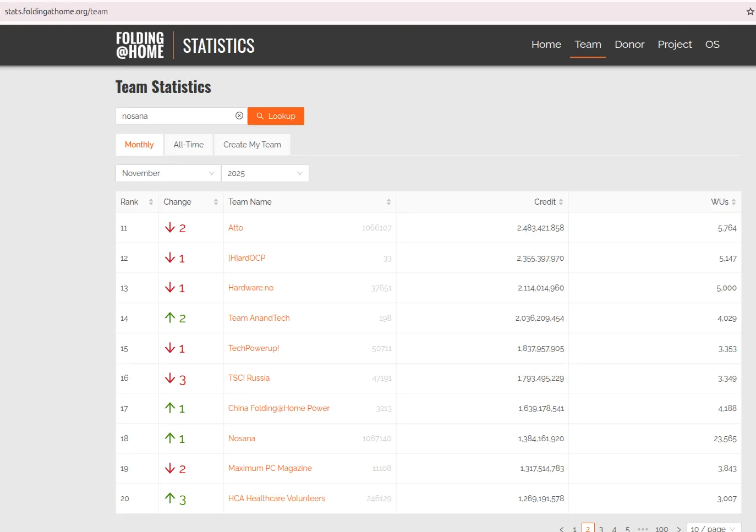This screenshot has width=756, height=532.
Task: Sort by Team Name column arrows
Action: point(388,202)
